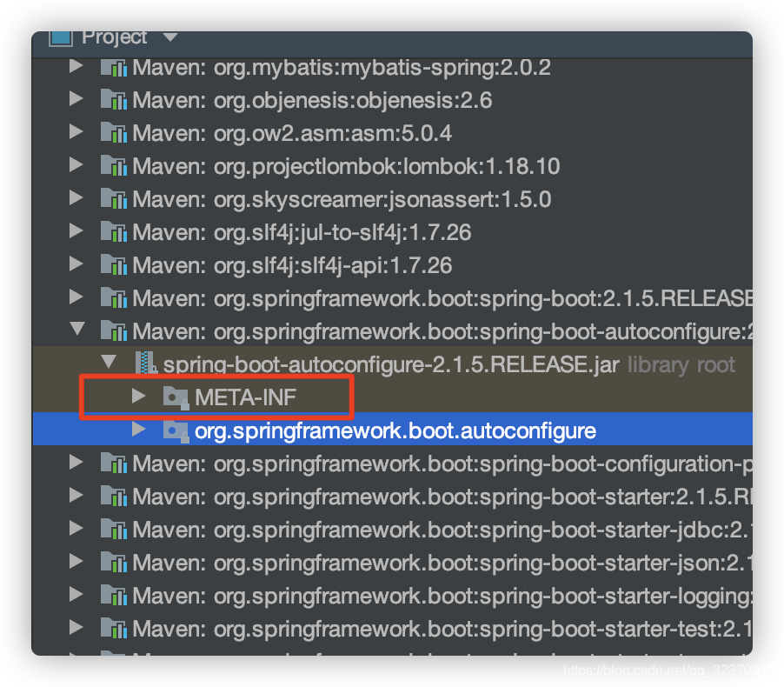784x687 pixels.
Task: Collapse the spring-boot-autoconfigure-2.1.5.RELEASE.jar node
Action: (109, 363)
